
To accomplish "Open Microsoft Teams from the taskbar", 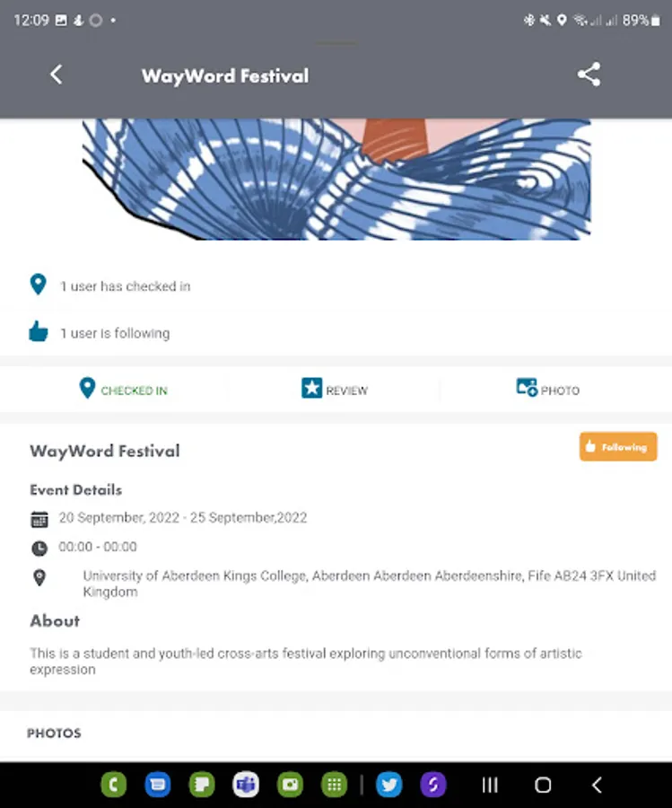I will 246,785.
